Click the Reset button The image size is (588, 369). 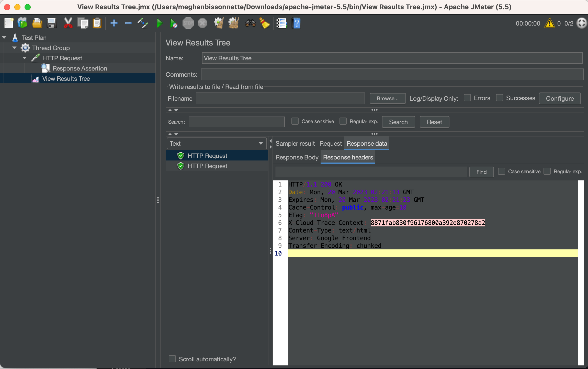[434, 122]
